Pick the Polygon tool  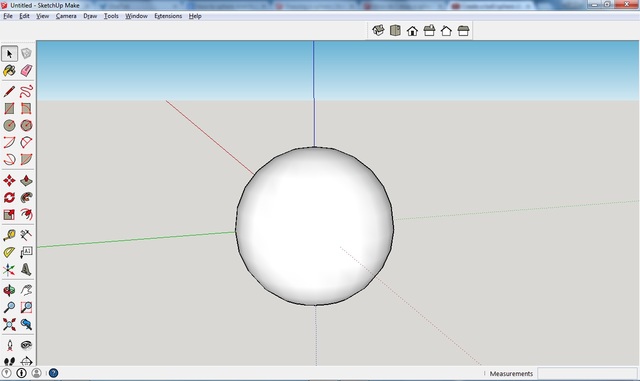tap(26, 125)
